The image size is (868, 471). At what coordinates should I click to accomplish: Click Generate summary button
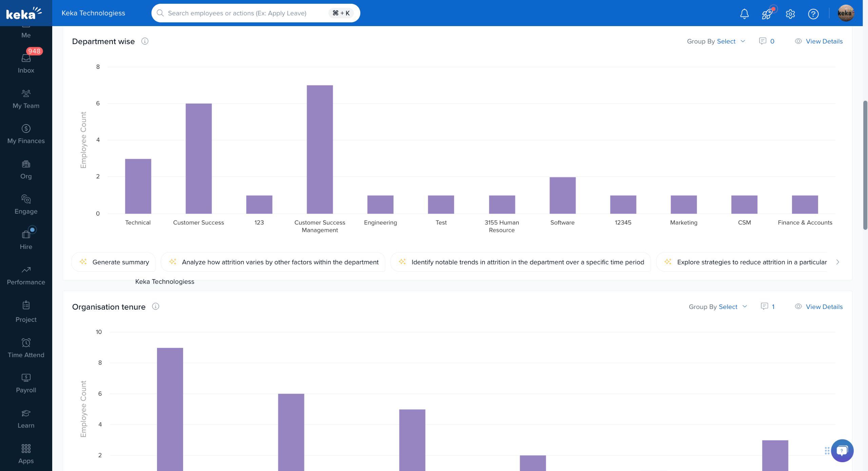tap(114, 262)
